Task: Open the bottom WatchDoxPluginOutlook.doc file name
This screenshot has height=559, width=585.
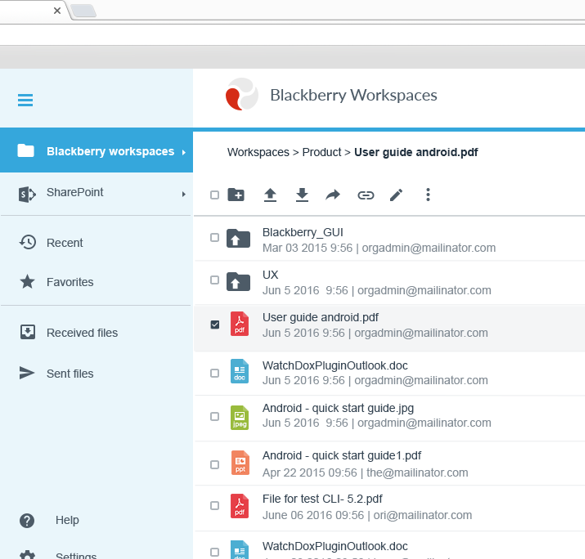Action: pos(335,546)
